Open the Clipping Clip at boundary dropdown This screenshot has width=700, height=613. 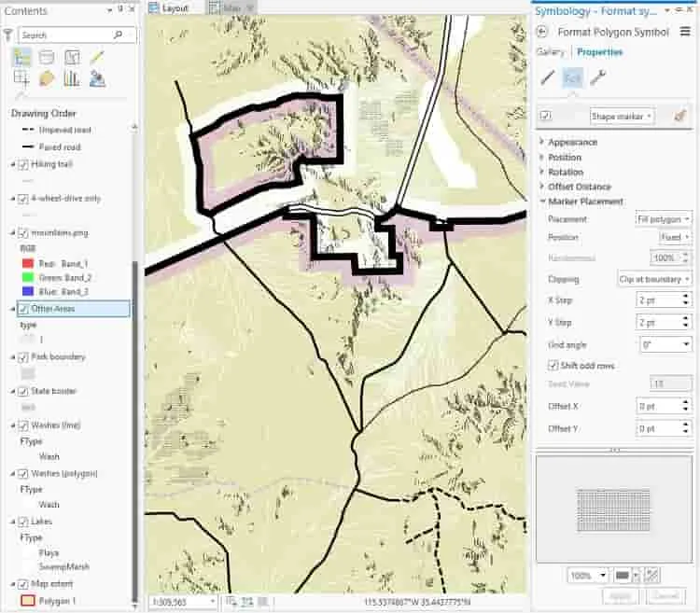tap(654, 279)
